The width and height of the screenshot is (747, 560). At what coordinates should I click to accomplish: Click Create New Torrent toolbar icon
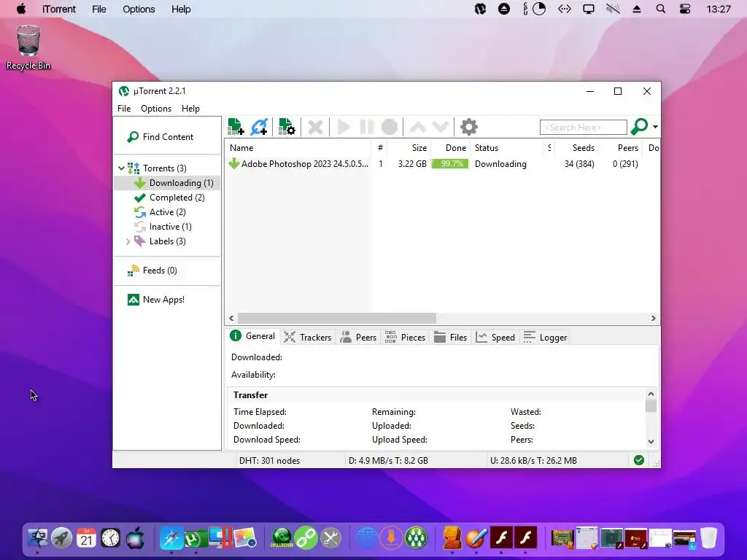(287, 127)
